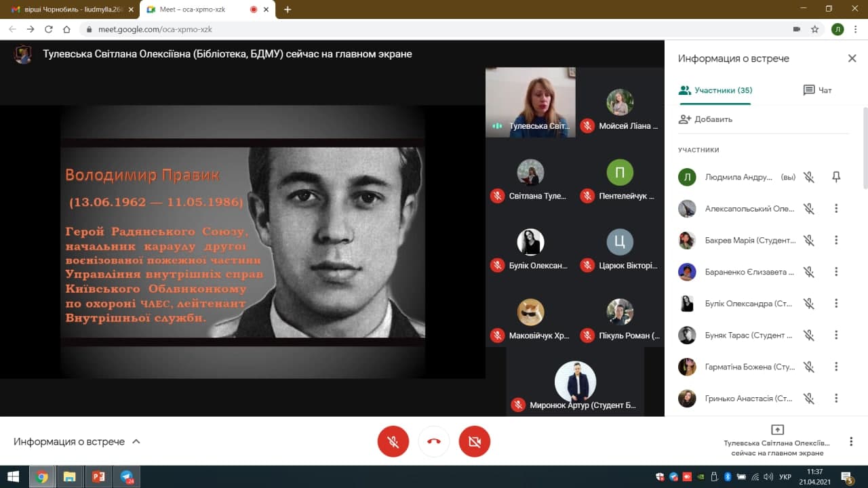Viewport: 868px width, 488px height.
Task: Open more options three-dot menu bottom right
Action: pyautogui.click(x=851, y=441)
